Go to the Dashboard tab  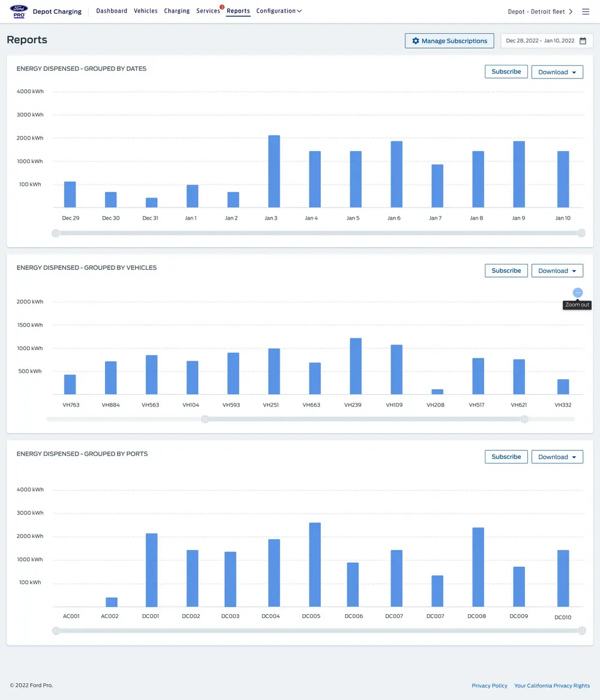click(x=112, y=11)
